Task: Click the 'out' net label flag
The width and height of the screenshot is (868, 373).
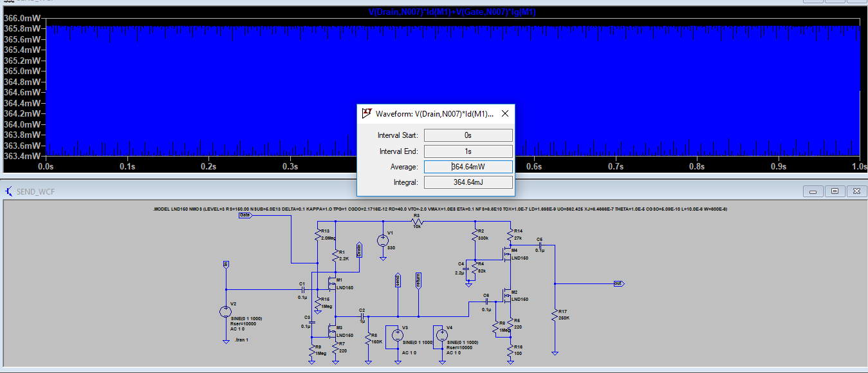Action: [x=618, y=283]
